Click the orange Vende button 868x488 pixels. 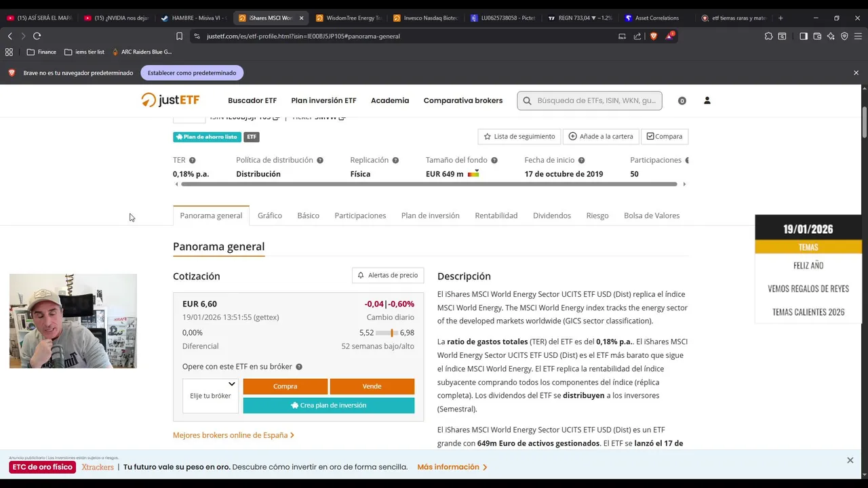click(x=372, y=386)
